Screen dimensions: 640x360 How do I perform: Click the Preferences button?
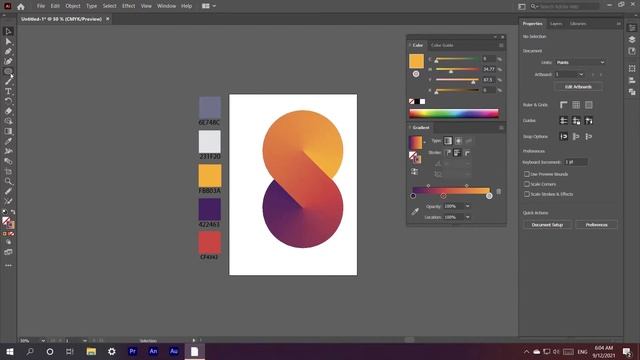pos(596,225)
